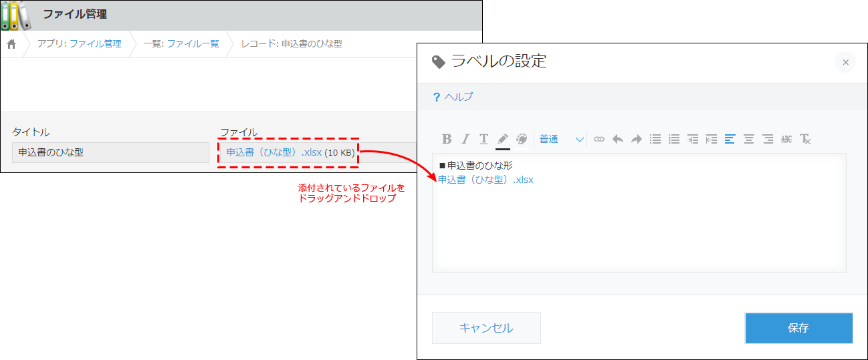
Task: Open ファイル一覧 view breadcrumb link
Action: (x=193, y=43)
